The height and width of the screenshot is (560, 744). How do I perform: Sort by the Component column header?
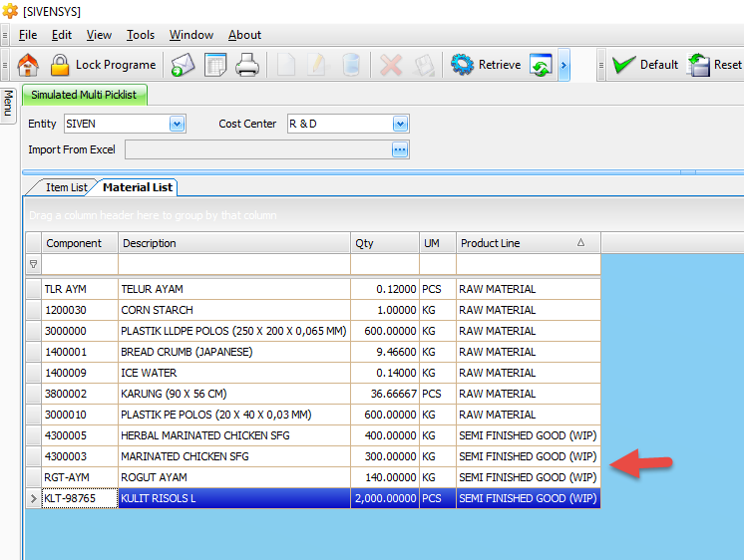pos(80,243)
